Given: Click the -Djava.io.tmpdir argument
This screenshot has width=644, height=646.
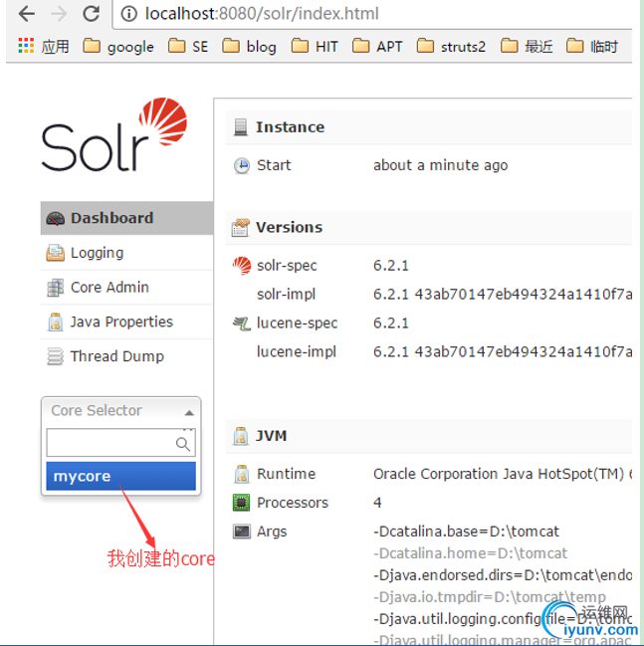Looking at the screenshot, I should (x=490, y=597).
